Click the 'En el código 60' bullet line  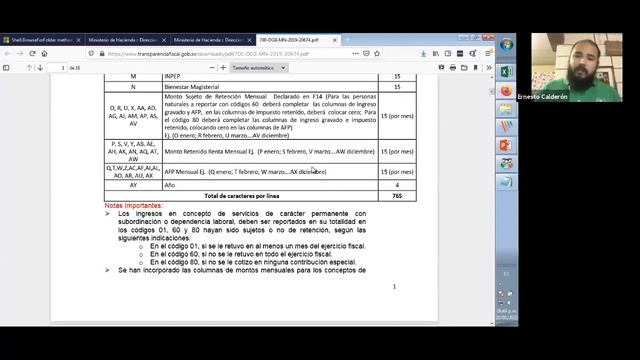pos(241,254)
